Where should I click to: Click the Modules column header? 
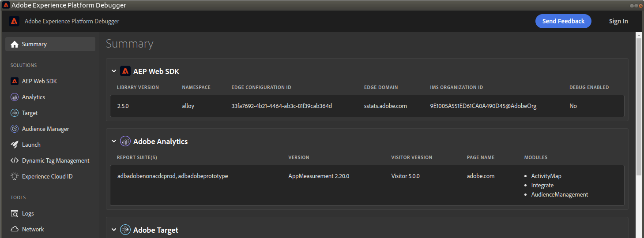(536, 157)
